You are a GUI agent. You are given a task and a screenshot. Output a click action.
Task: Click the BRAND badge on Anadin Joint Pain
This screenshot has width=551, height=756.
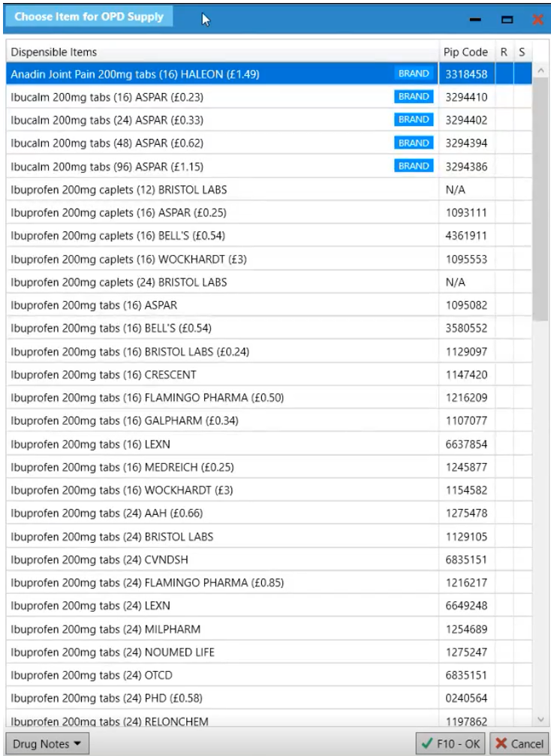[414, 74]
